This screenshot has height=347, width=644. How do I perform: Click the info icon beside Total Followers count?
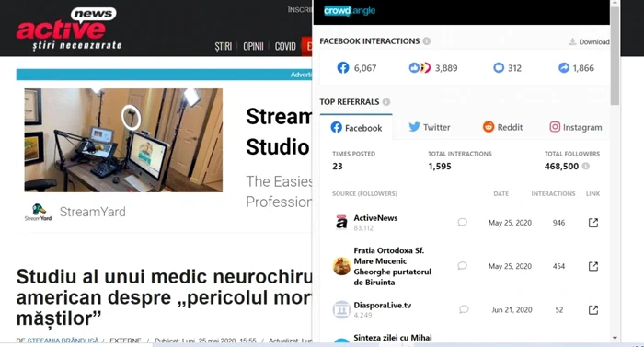click(586, 166)
